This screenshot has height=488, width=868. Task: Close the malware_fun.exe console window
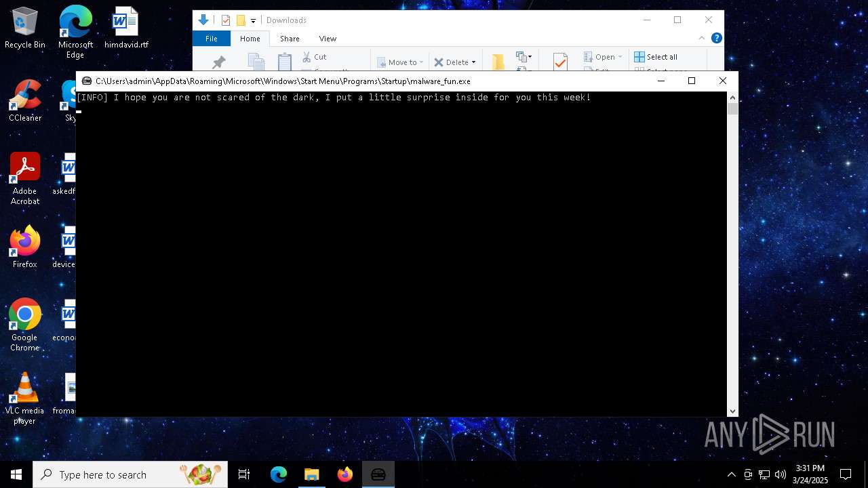pyautogui.click(x=723, y=81)
